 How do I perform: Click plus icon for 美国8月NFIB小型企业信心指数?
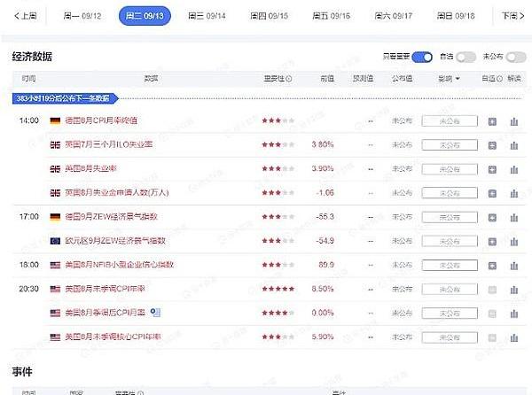(x=492, y=264)
